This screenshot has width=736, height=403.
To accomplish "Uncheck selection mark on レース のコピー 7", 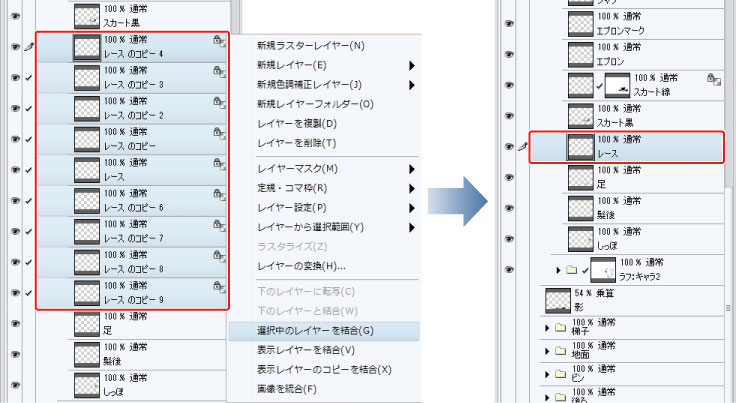I will click(x=29, y=232).
